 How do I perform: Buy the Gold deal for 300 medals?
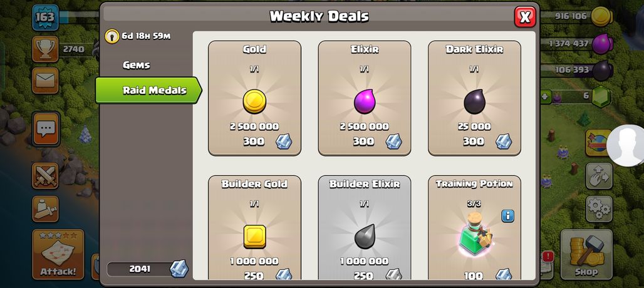click(x=254, y=98)
